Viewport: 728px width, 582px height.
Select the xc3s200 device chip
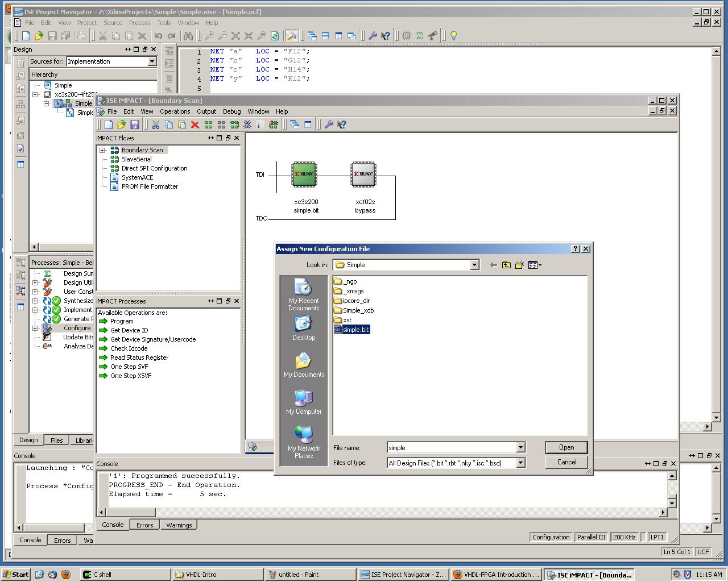pos(304,174)
